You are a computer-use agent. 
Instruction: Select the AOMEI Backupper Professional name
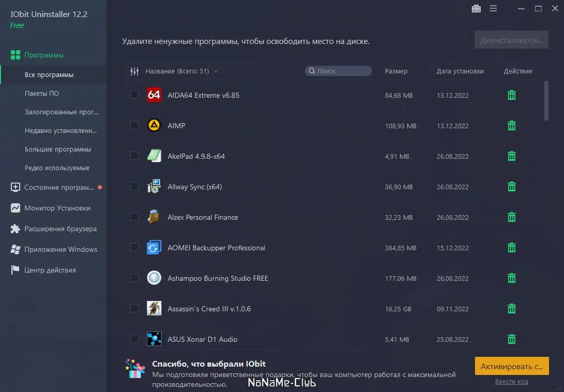click(216, 248)
